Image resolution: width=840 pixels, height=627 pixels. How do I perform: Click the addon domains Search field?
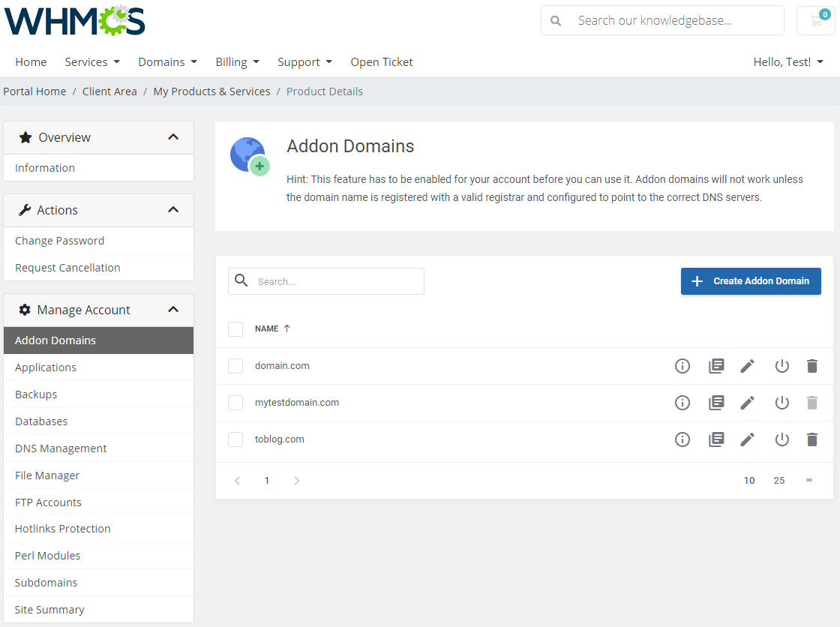pyautogui.click(x=326, y=281)
